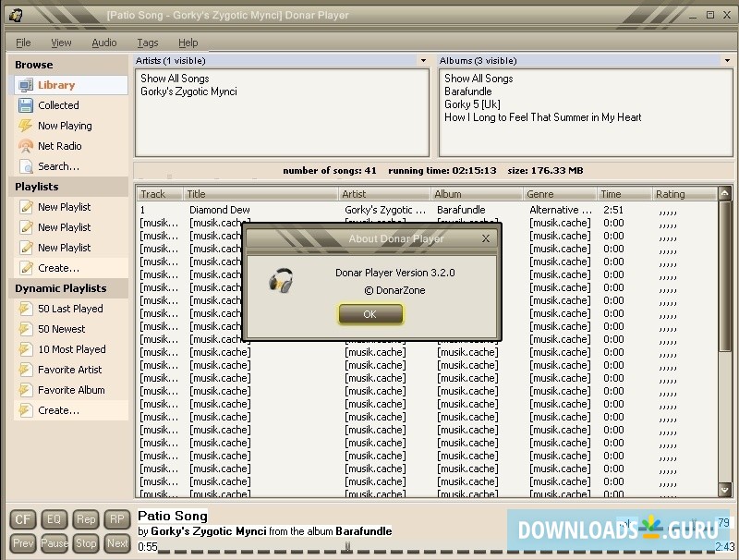Click the song list scroll up arrow

pyautogui.click(x=725, y=193)
